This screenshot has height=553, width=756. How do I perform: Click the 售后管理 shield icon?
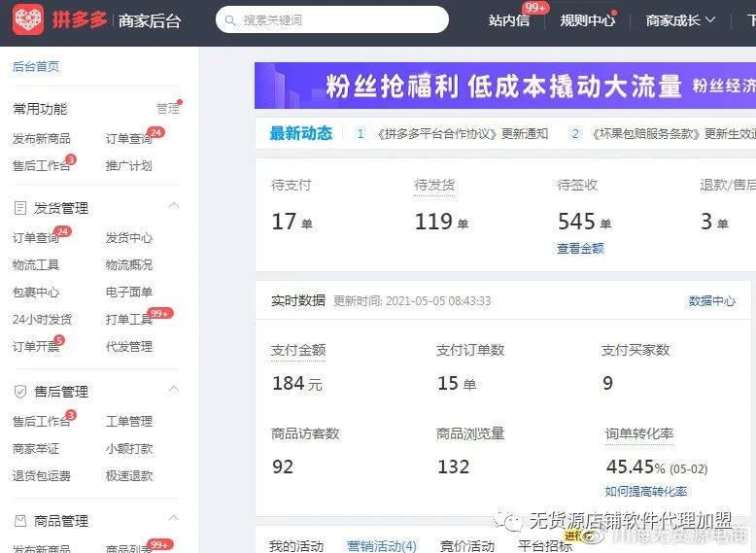(x=20, y=392)
